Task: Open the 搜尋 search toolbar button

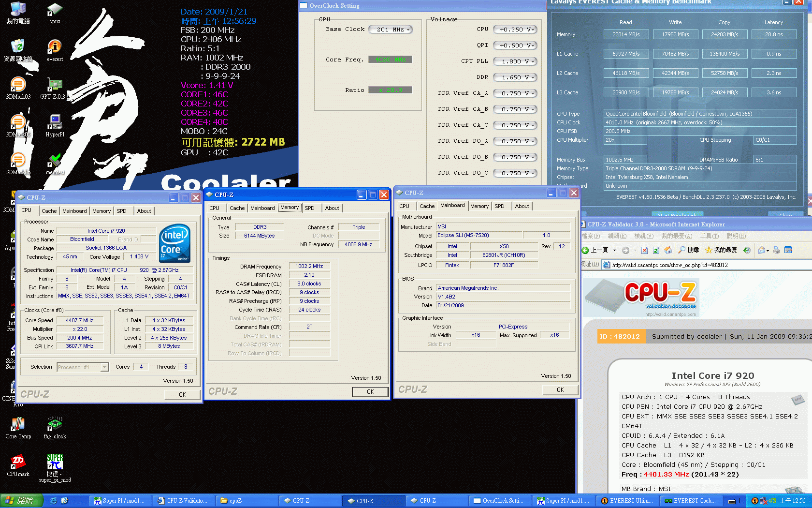Action: 689,250
